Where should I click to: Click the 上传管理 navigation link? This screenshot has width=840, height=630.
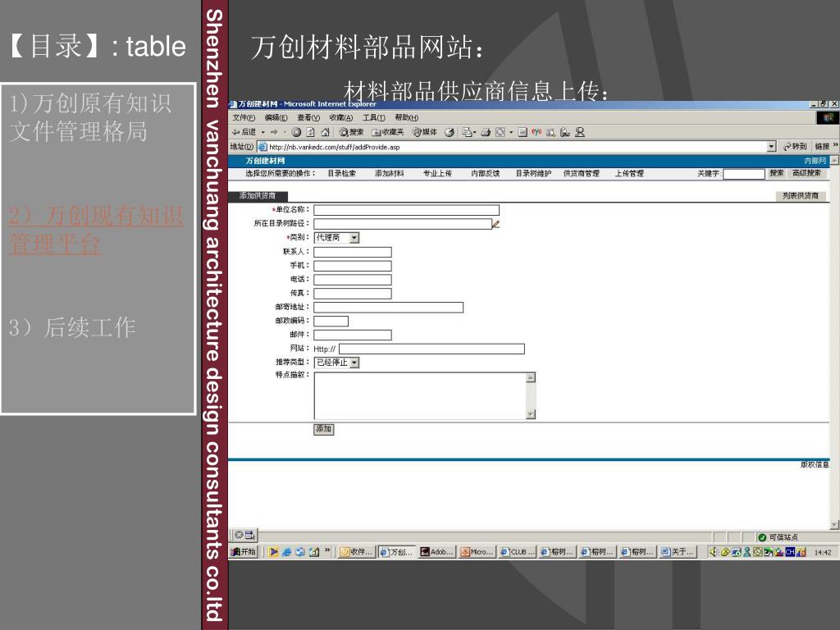coord(629,174)
